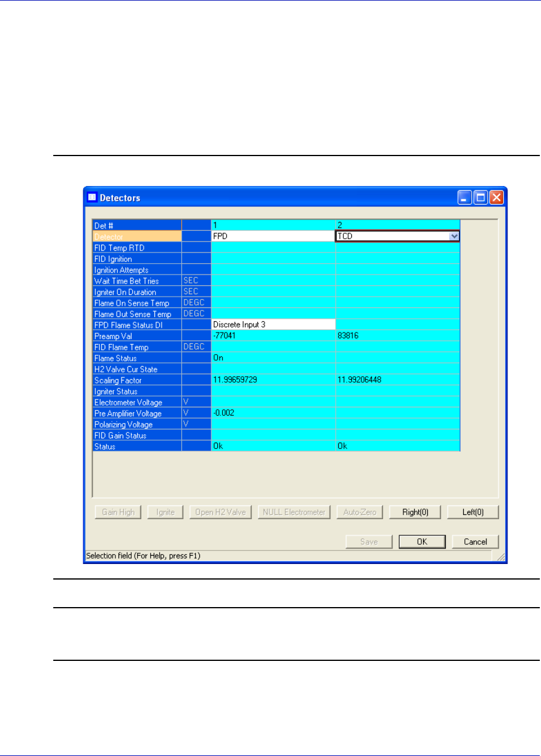Image resolution: width=541 pixels, height=756 pixels.
Task: Click the Detectors window title icon
Action: pos(92,197)
